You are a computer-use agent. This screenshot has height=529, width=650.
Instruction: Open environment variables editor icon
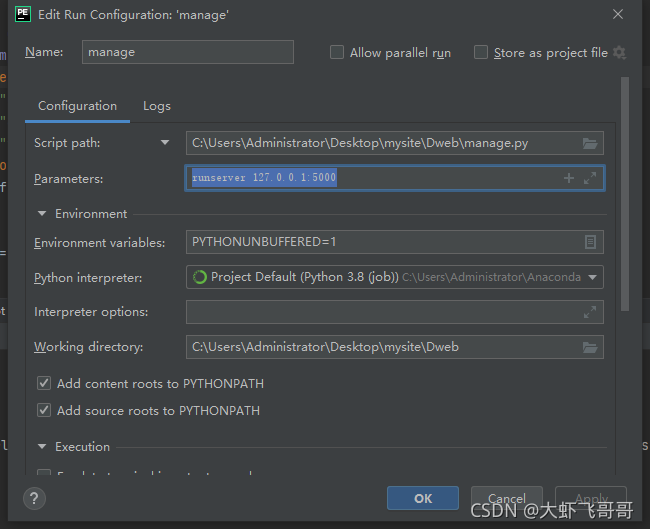coord(590,242)
